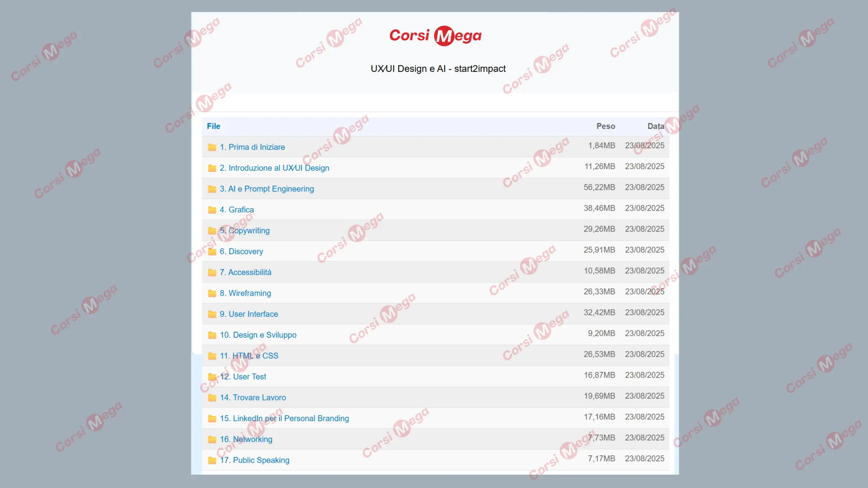This screenshot has height=488, width=868.
Task: Click the Corsi Mega logo
Action: click(435, 36)
